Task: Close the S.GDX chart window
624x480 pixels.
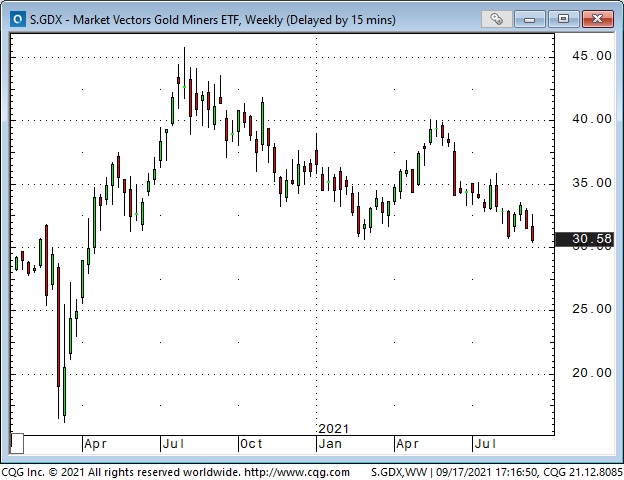Action: point(597,19)
